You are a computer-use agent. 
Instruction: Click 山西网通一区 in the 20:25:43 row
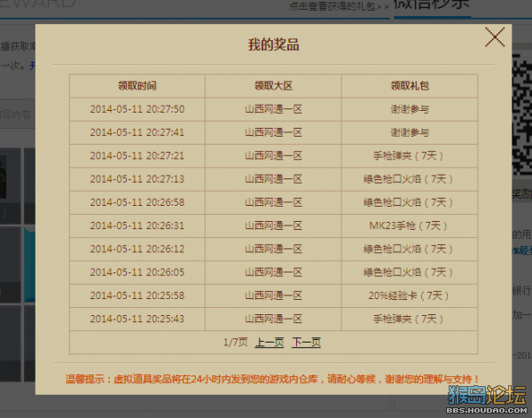tap(273, 319)
